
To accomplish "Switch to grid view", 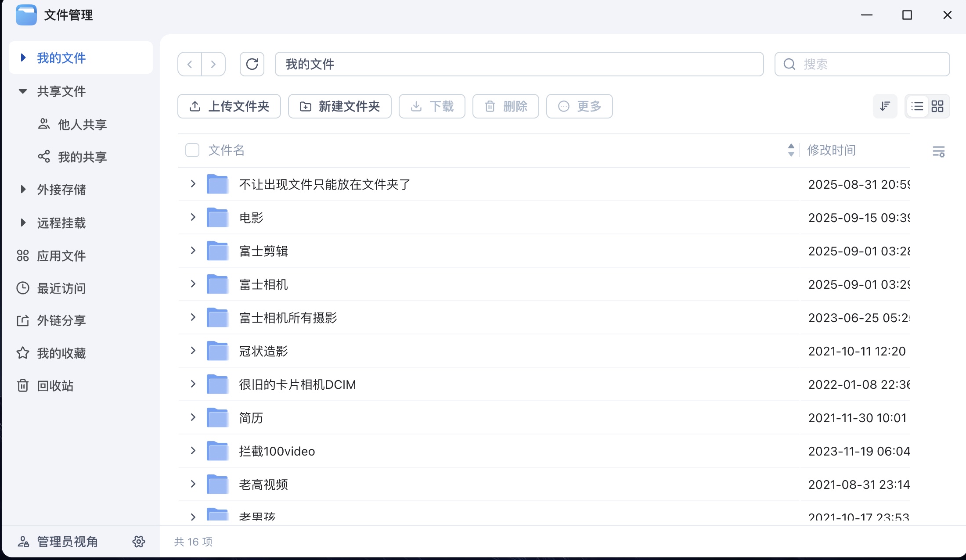I will pyautogui.click(x=937, y=106).
